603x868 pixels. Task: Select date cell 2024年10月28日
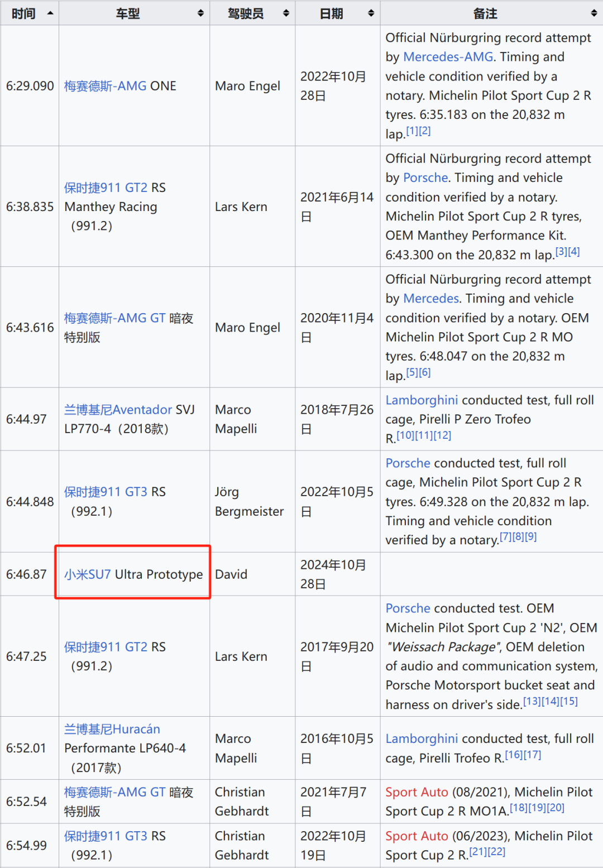(338, 574)
